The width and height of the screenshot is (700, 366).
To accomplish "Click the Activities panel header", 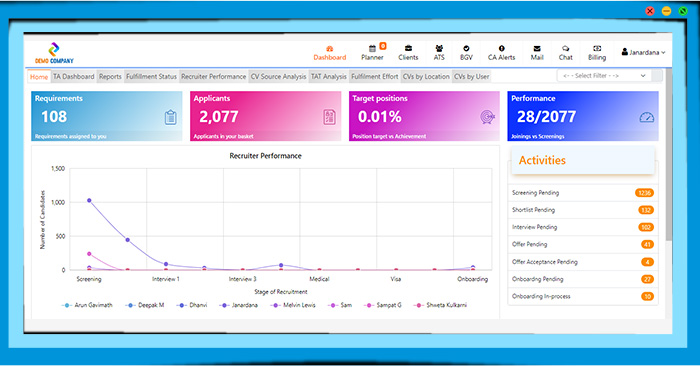I will point(583,160).
